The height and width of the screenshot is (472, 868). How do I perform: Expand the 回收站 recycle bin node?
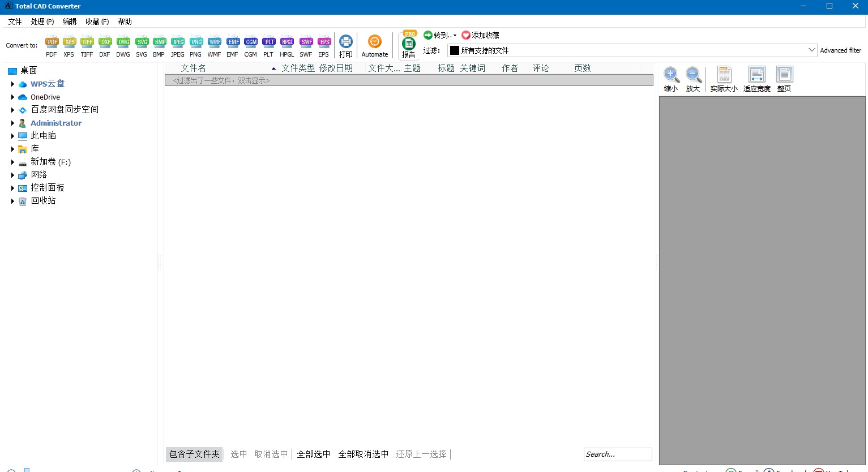(12, 201)
